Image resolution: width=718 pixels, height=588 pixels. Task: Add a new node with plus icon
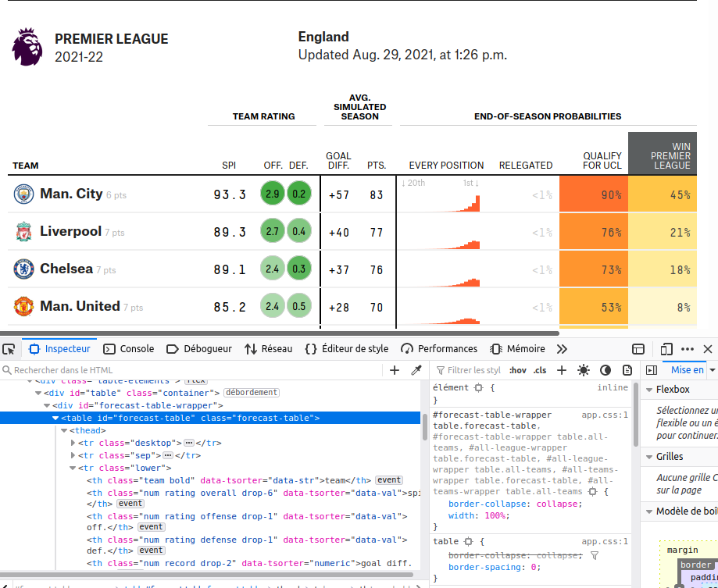click(395, 370)
